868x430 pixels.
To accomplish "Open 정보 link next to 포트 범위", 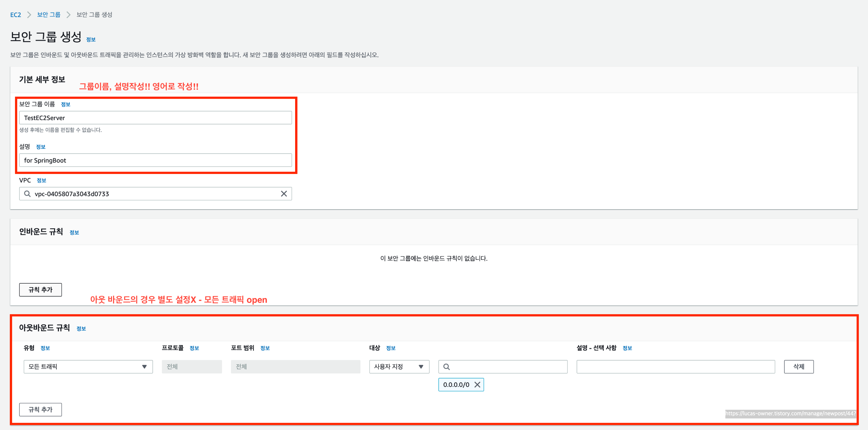I will 265,348.
